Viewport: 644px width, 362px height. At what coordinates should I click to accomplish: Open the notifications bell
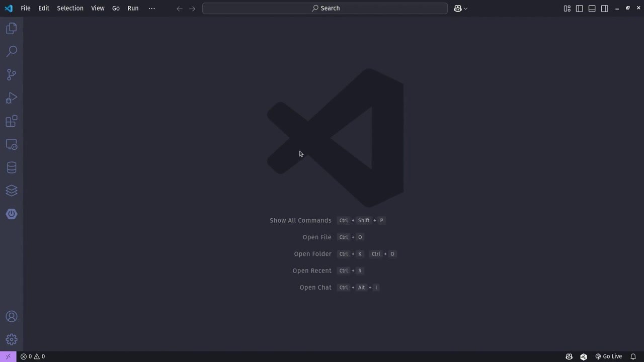click(633, 356)
